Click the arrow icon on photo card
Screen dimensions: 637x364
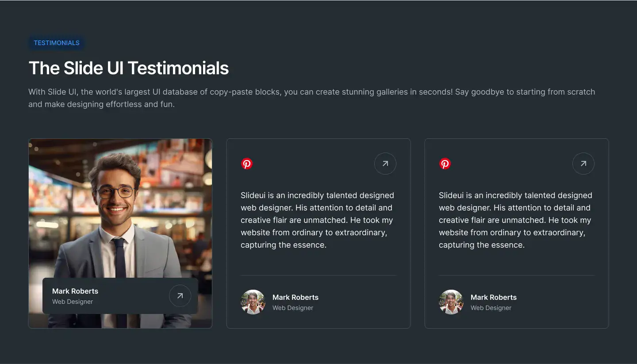(x=180, y=296)
